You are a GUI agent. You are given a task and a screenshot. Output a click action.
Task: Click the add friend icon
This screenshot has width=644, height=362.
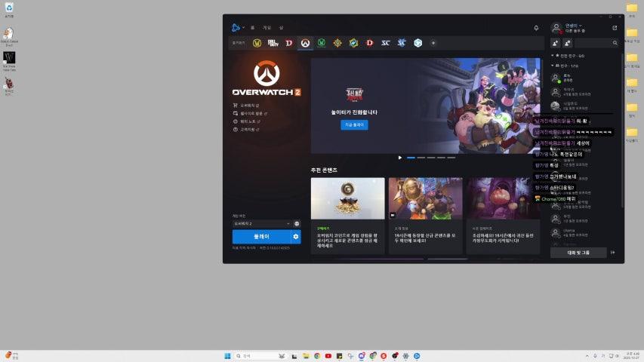click(556, 43)
